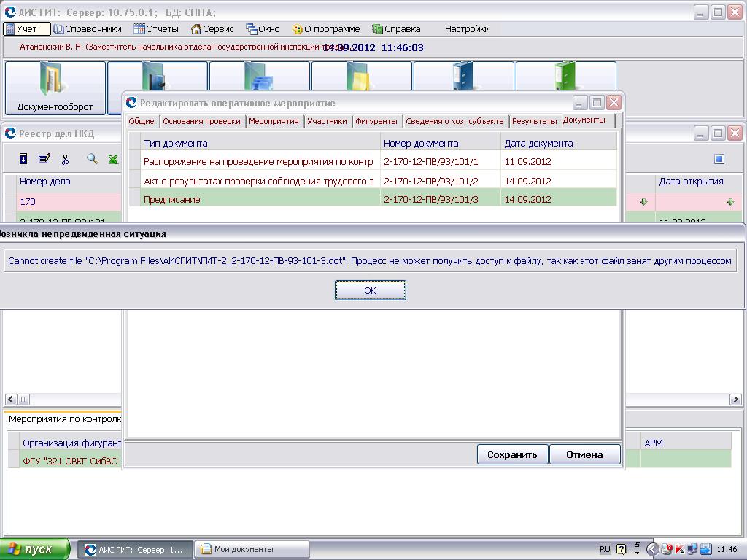Click the magnifier search toolbar icon
The height and width of the screenshot is (560, 747).
[x=92, y=159]
